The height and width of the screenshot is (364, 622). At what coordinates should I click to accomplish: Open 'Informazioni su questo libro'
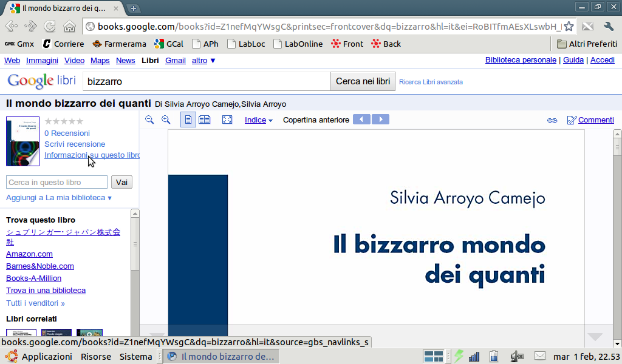click(92, 155)
